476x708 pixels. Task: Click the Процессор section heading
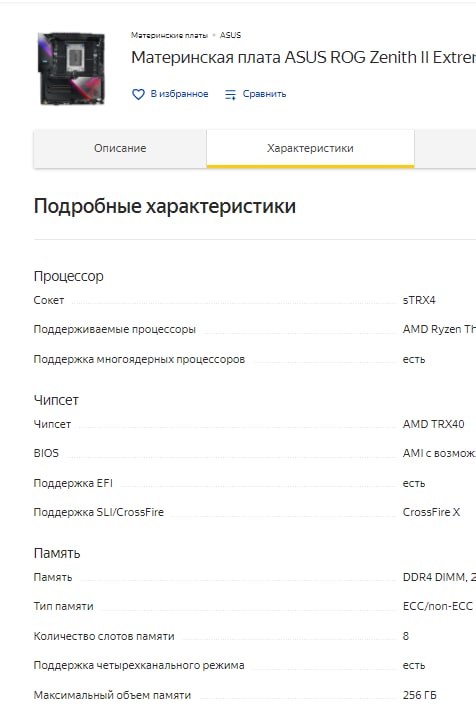pos(69,276)
